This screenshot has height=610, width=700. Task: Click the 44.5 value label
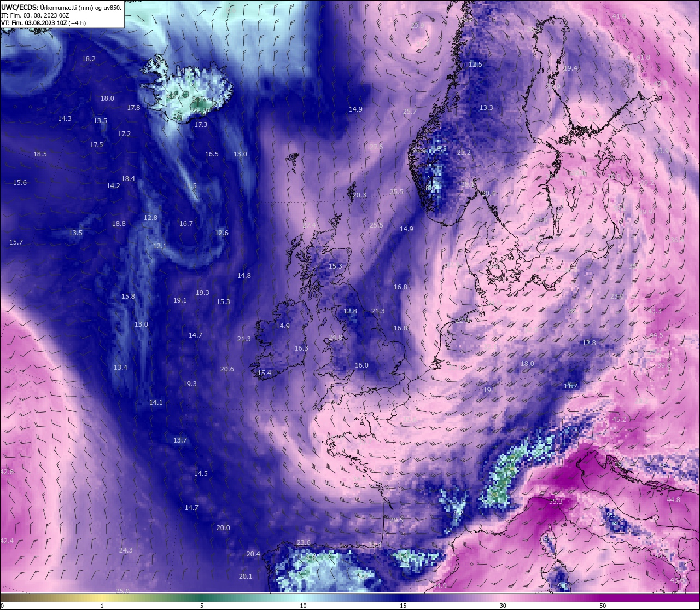click(x=656, y=335)
